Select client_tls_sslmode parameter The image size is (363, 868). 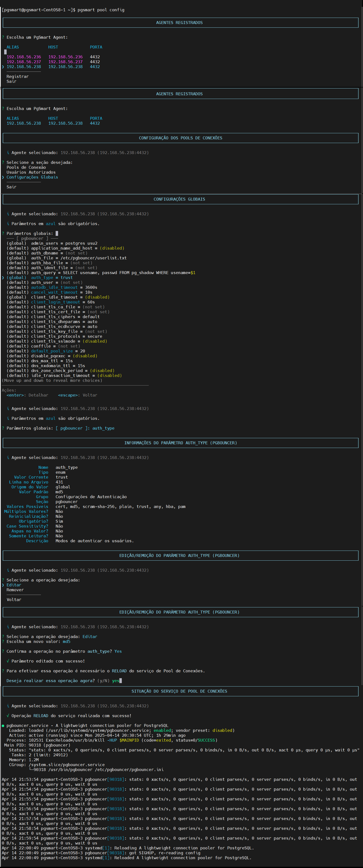(57, 341)
